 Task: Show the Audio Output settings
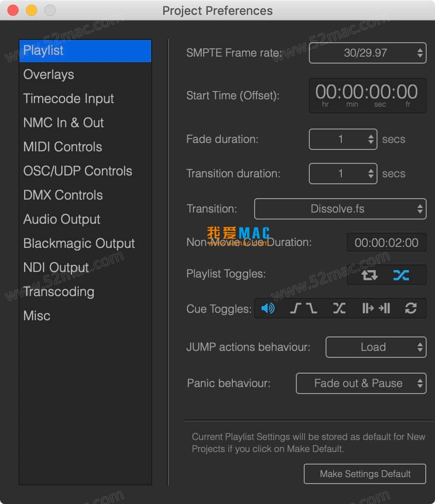point(85,219)
